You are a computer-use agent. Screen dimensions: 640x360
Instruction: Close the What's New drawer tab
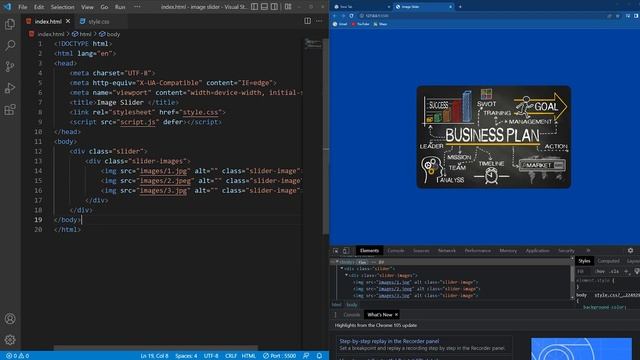(396, 315)
